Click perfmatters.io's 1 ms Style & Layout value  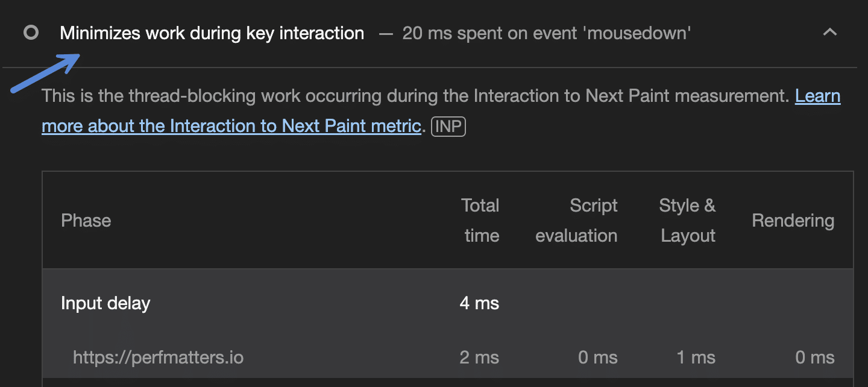696,357
